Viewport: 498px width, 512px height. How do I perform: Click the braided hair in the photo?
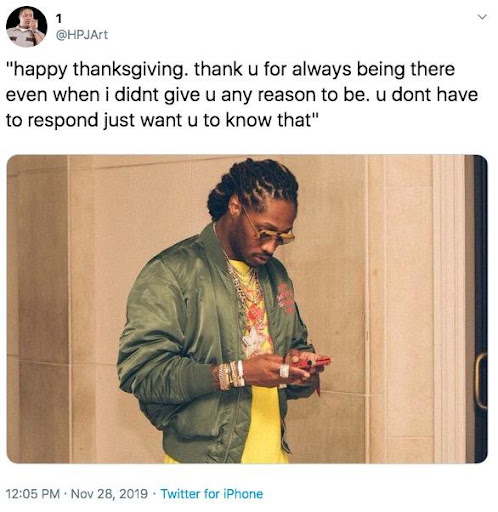(253, 185)
